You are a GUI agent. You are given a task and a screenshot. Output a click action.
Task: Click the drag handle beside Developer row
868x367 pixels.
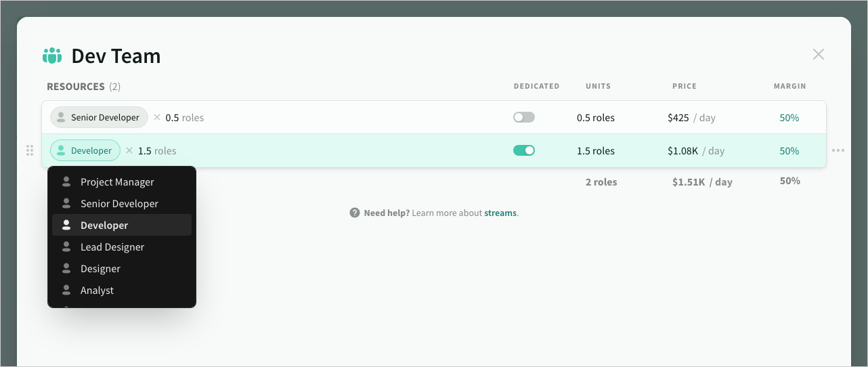(x=30, y=150)
